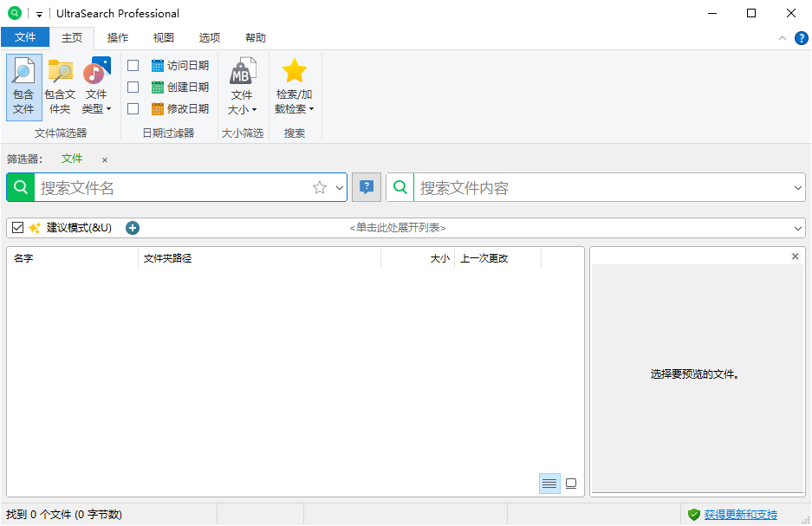Screen dimensions: 812x526
Task: Disable the 建议模式 checkbox
Action: click(x=17, y=227)
